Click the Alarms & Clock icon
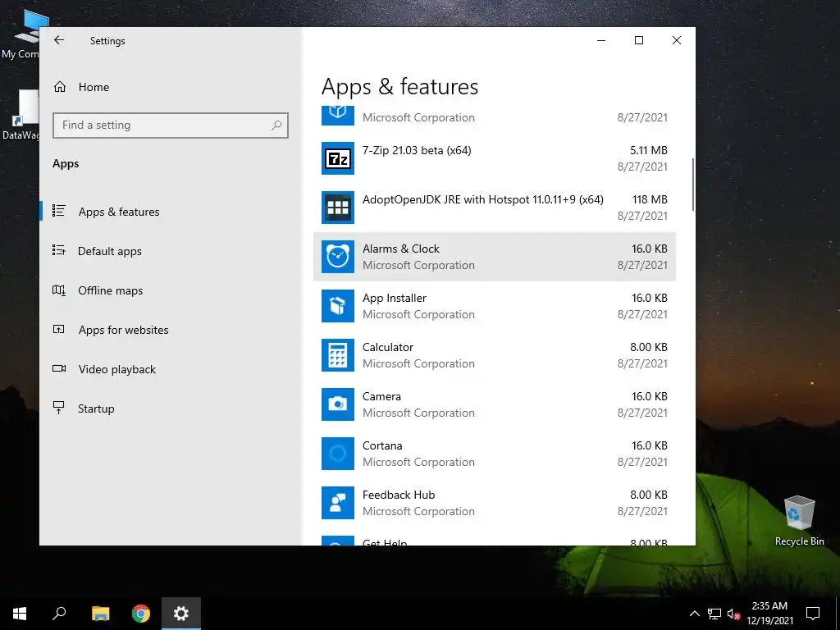This screenshot has height=630, width=840. click(337, 257)
